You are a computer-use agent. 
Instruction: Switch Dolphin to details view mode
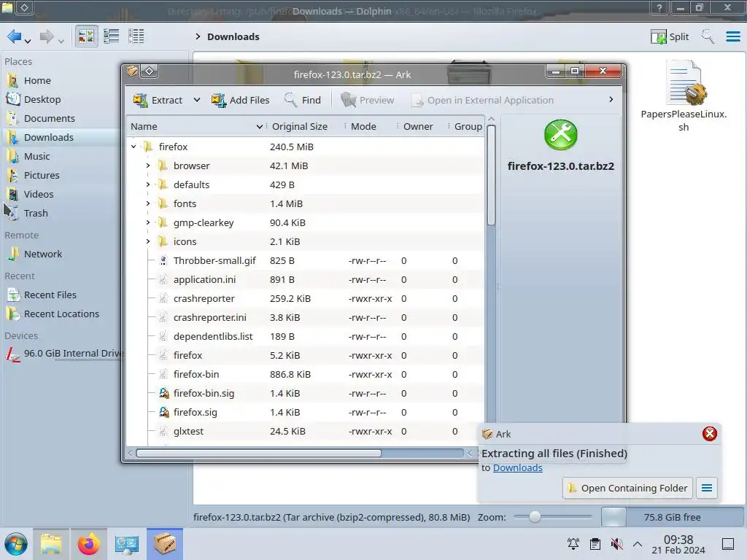[136, 36]
